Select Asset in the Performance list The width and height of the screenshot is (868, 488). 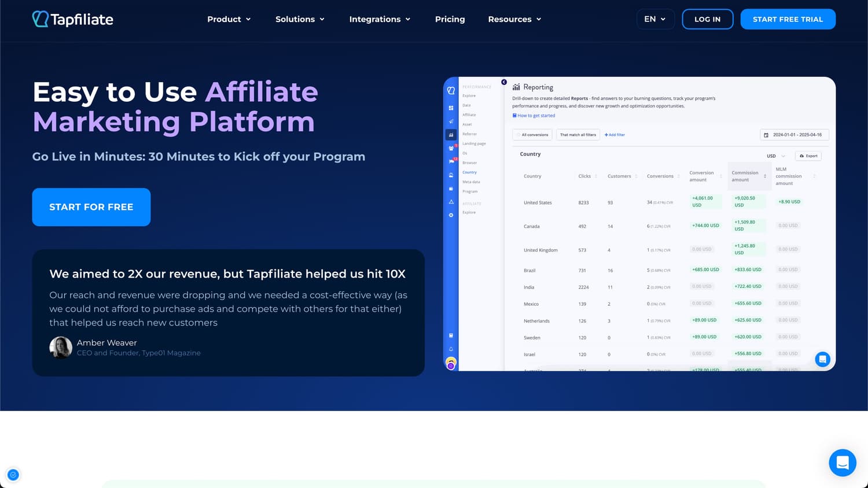(467, 124)
